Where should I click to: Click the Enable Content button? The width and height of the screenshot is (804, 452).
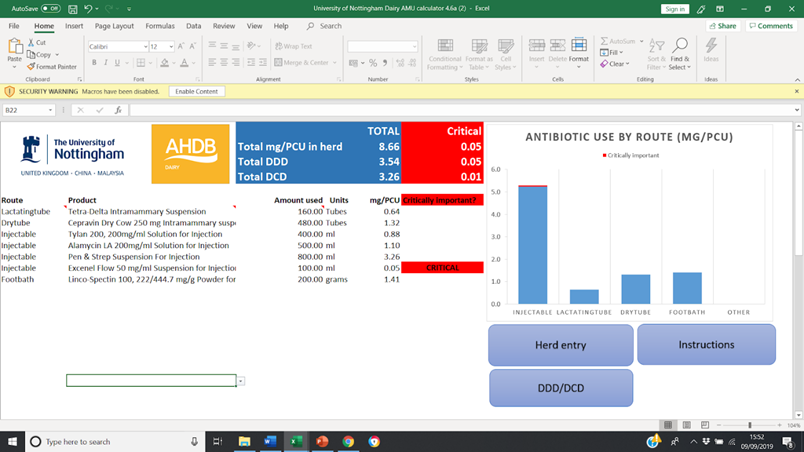point(196,91)
